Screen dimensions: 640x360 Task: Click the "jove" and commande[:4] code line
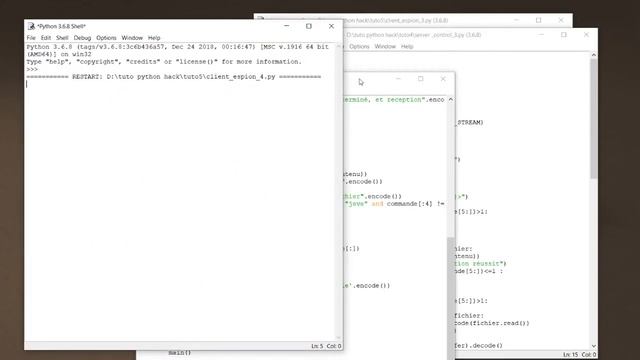[x=395, y=204]
